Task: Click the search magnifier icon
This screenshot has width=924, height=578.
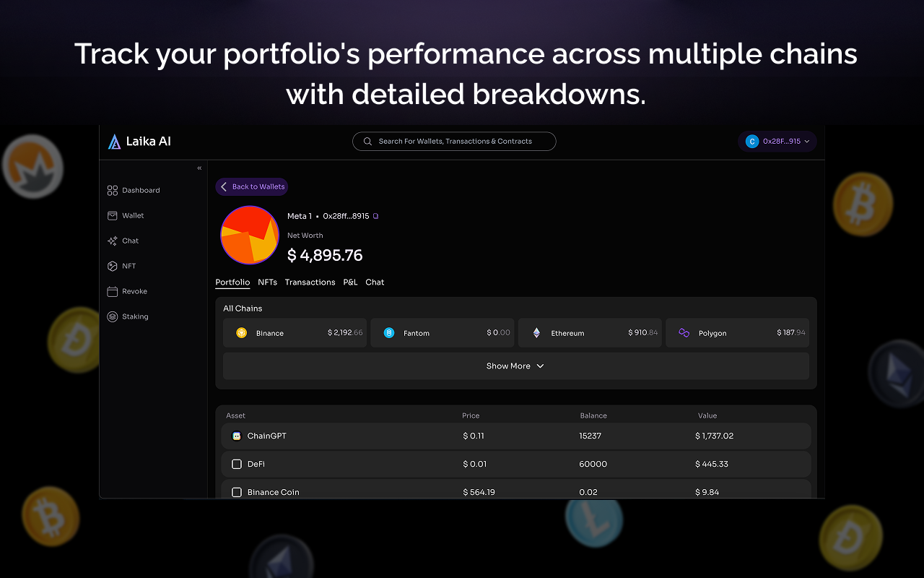Action: point(367,141)
